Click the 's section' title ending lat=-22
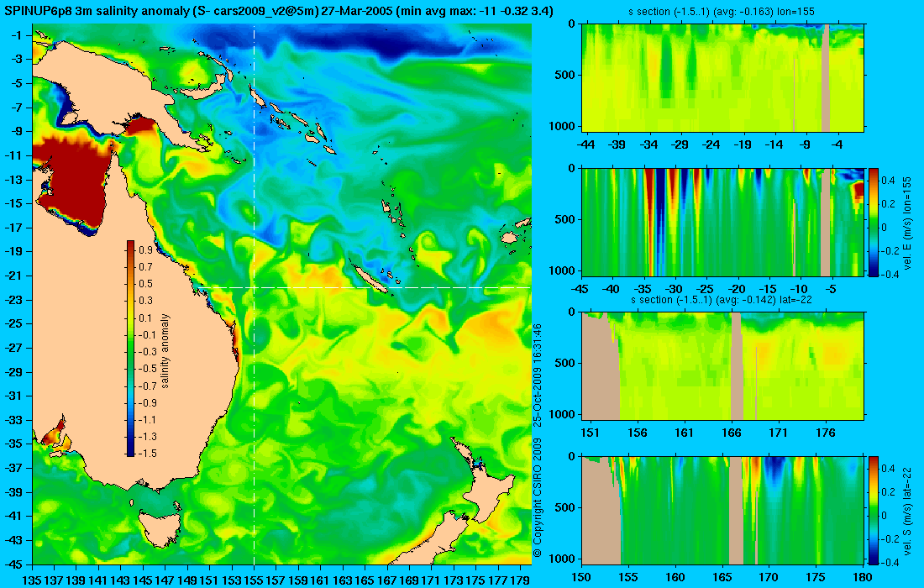924x588 pixels. [x=723, y=300]
